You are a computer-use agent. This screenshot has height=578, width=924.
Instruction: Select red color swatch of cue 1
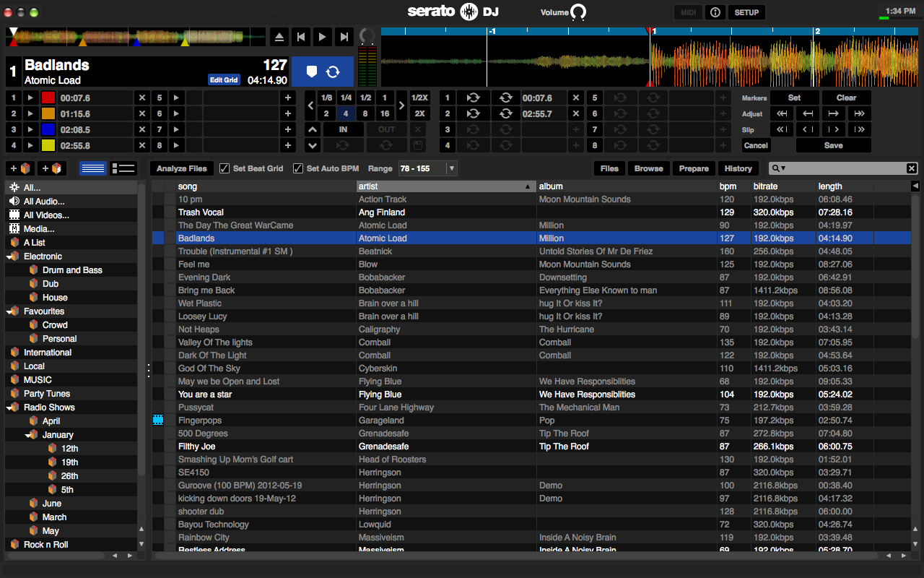[x=48, y=98]
